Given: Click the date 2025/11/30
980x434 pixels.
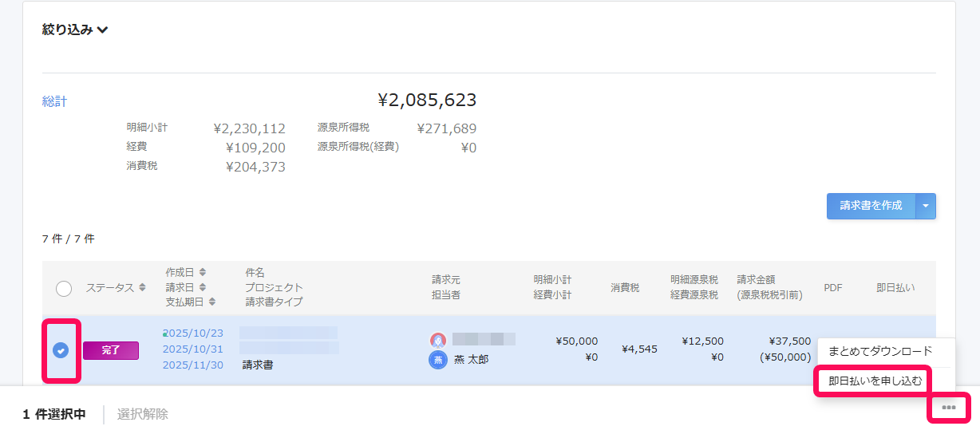Looking at the screenshot, I should coord(194,365).
